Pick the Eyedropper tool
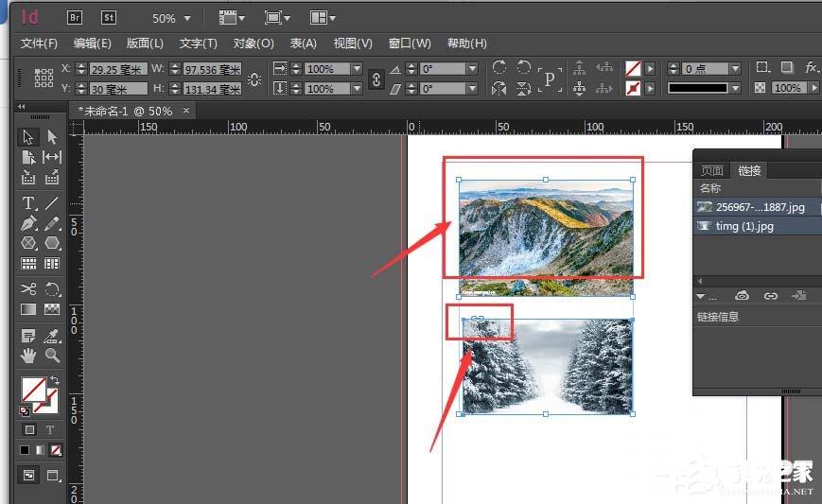Image resolution: width=822 pixels, height=504 pixels. coord(51,336)
